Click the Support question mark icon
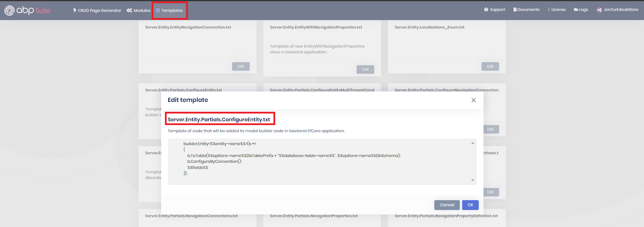This screenshot has height=227, width=644. coord(486,10)
